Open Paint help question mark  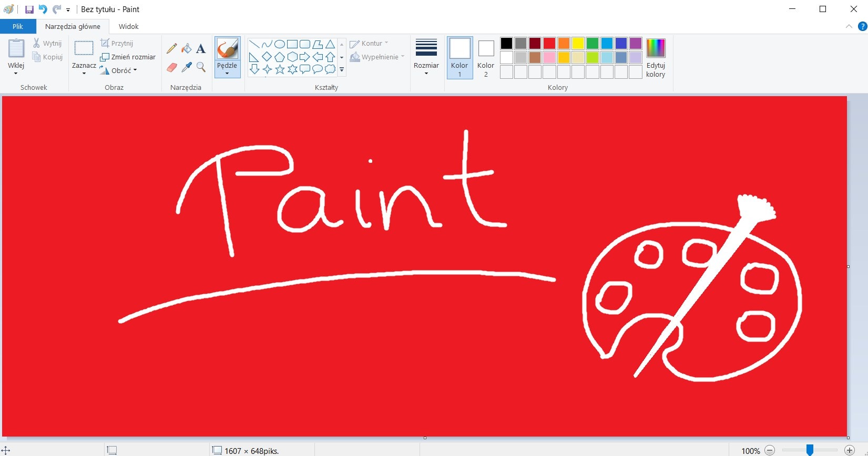863,26
